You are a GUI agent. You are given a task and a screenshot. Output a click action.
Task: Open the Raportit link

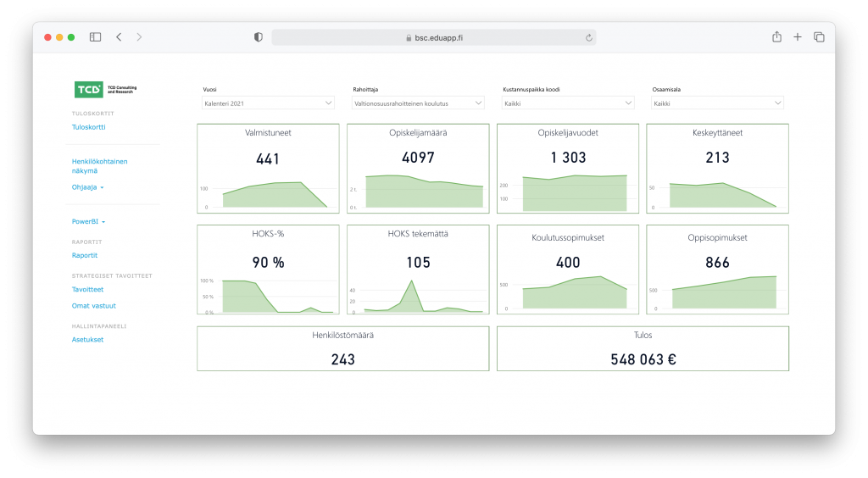85,255
